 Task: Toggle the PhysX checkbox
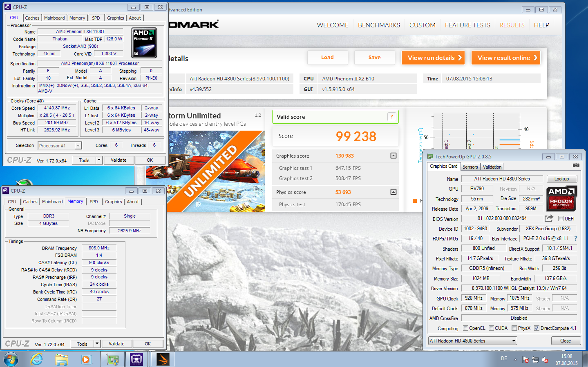pyautogui.click(x=514, y=328)
